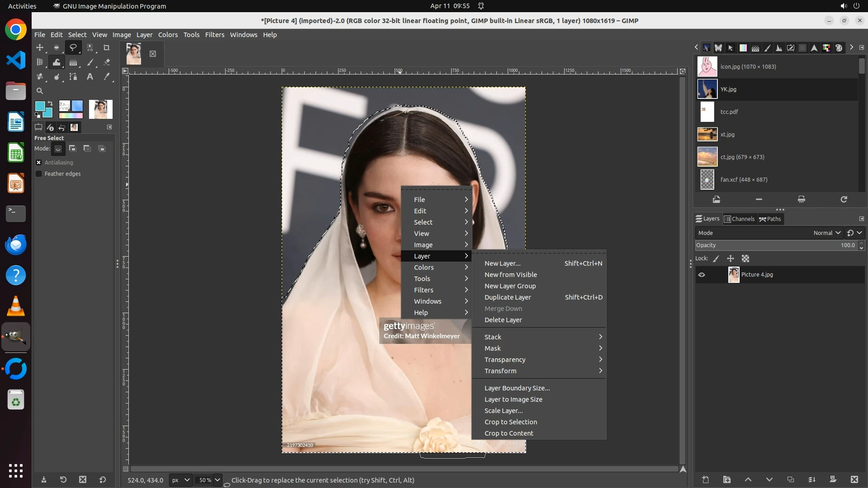This screenshot has width=868, height=488.
Task: Select the Eraser tool
Action: point(107,62)
